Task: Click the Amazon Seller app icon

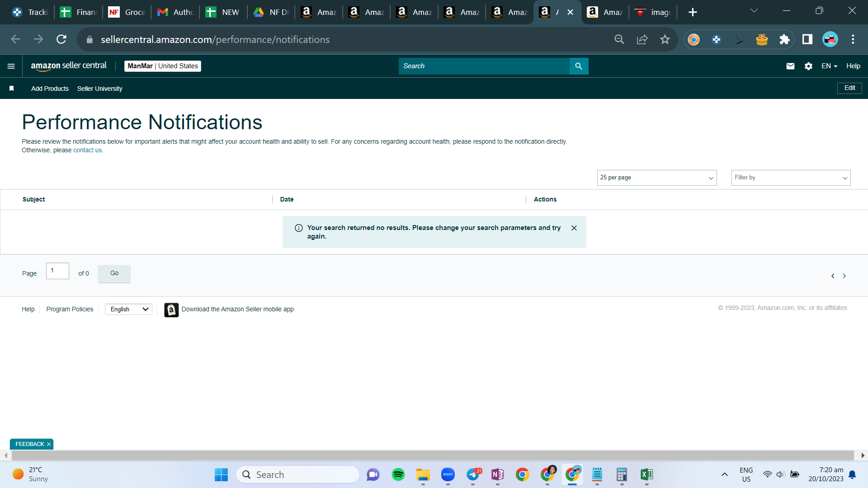Action: pyautogui.click(x=171, y=310)
